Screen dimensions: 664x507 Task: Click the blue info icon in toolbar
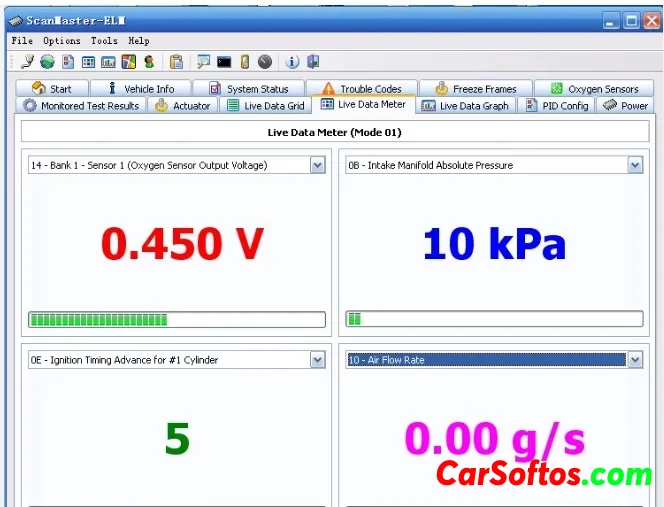tap(293, 62)
